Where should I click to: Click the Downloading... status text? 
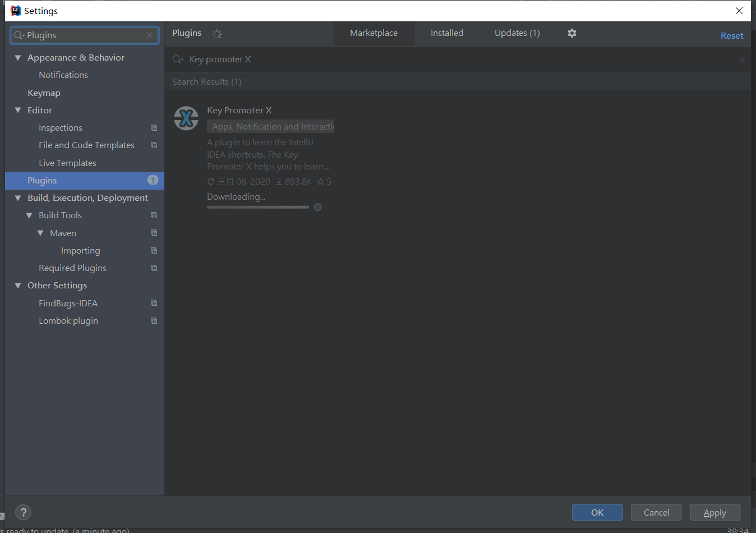(236, 197)
